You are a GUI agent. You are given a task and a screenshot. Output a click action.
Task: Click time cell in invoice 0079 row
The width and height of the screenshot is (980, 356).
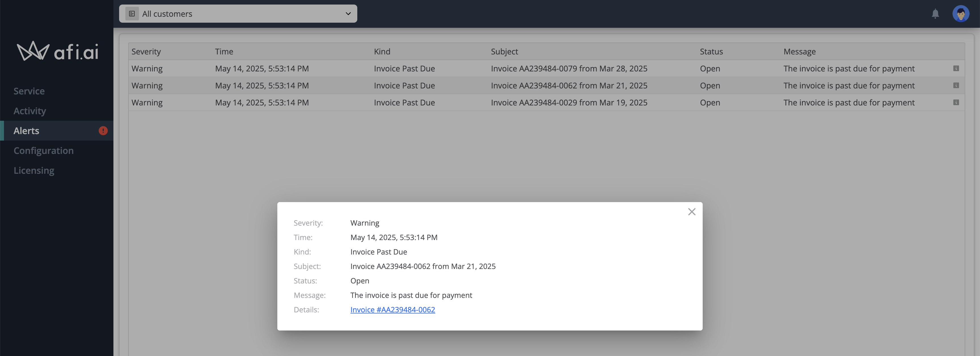(262, 69)
